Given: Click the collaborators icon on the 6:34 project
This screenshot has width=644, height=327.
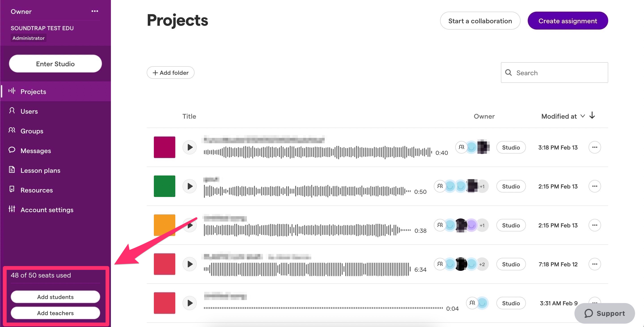Looking at the screenshot, I should pos(440,264).
